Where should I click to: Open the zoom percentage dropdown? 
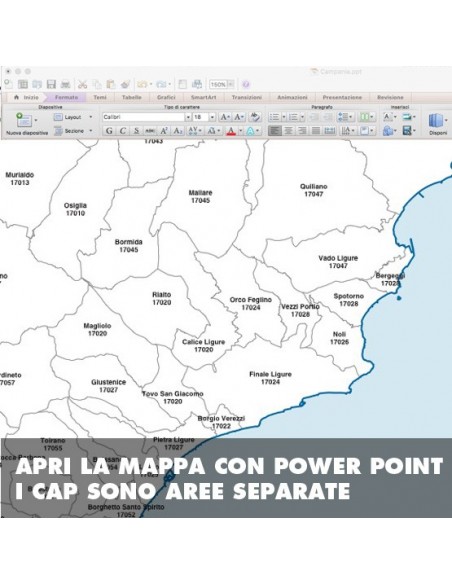[230, 85]
